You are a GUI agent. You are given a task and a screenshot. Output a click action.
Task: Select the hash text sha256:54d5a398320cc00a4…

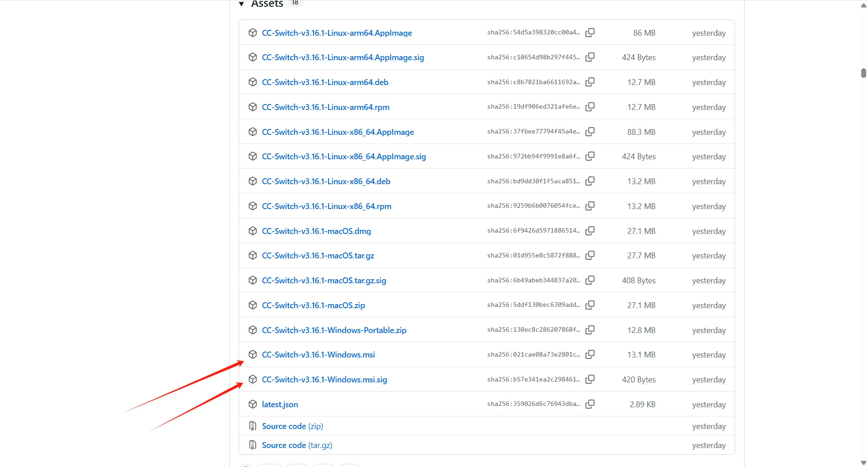pos(533,33)
